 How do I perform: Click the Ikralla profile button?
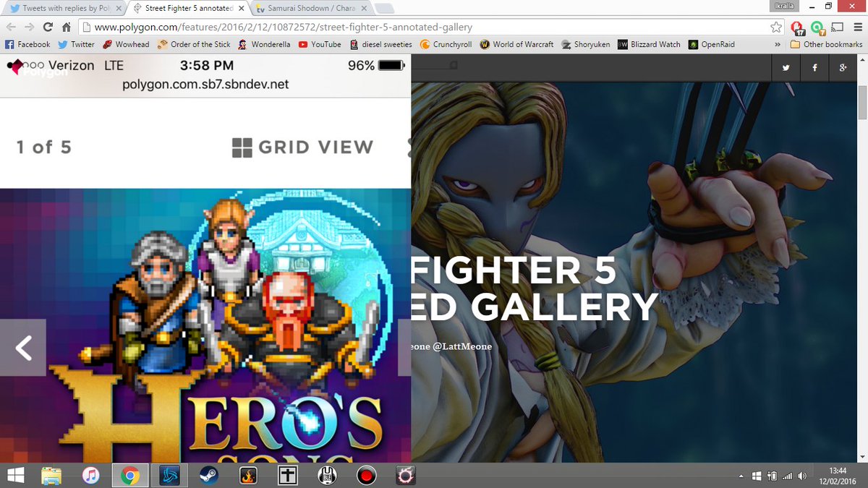pos(784,5)
